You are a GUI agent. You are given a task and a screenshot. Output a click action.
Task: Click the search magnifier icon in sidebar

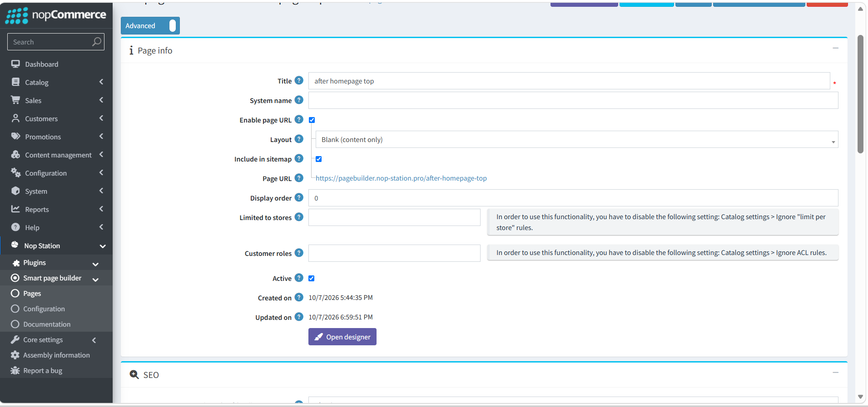pos(96,42)
